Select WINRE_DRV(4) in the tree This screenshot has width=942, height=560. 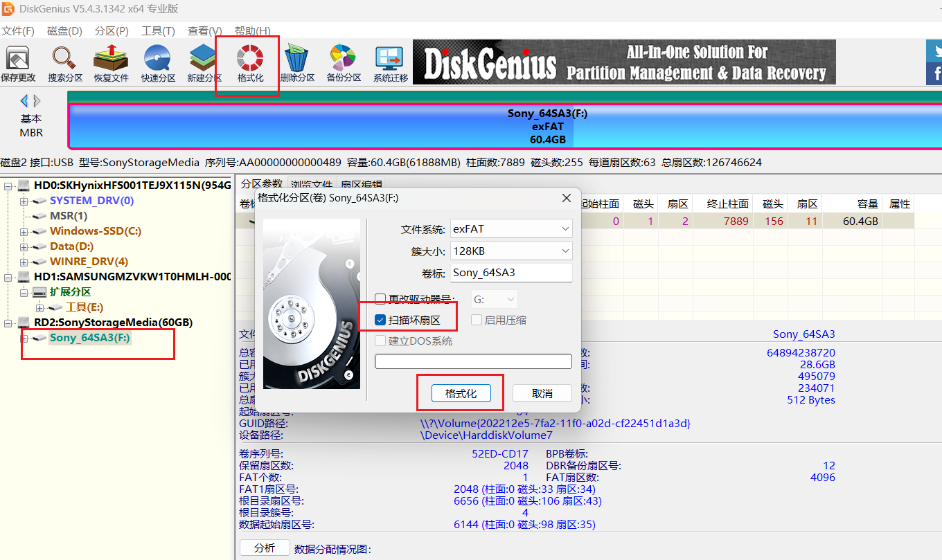point(89,262)
